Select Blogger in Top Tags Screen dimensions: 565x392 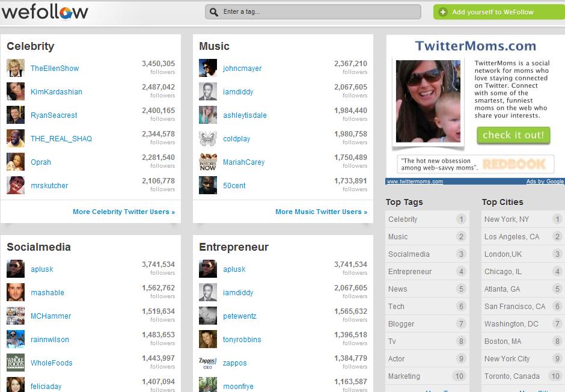coord(427,324)
